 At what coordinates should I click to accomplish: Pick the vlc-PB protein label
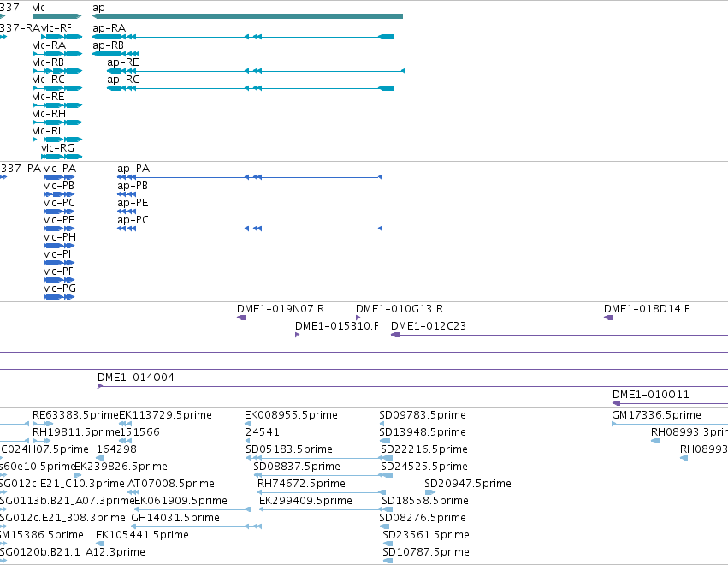[59, 186]
